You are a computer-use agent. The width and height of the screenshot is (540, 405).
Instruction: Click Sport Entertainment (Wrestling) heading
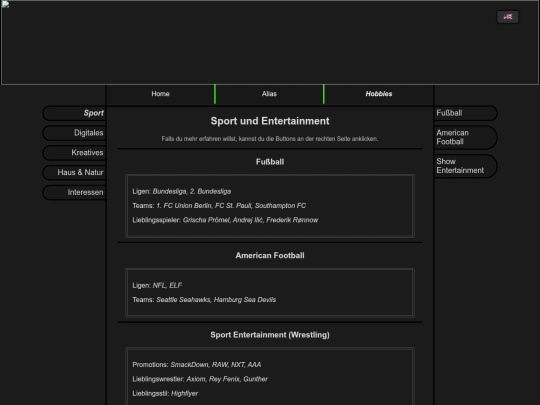[x=270, y=335]
